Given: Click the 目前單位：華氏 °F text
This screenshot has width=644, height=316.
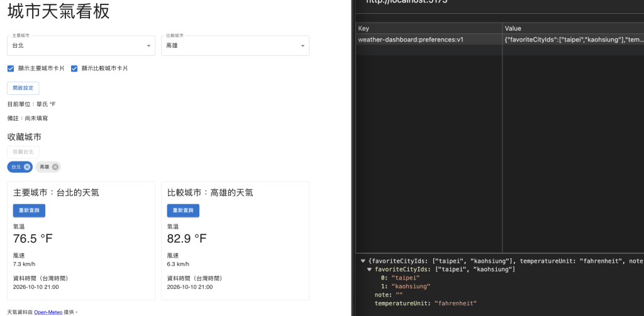Looking at the screenshot, I should coord(31,104).
